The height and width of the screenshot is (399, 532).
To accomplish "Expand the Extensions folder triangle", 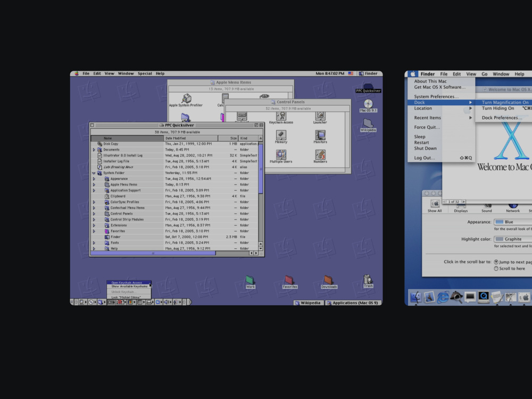I will 94,225.
